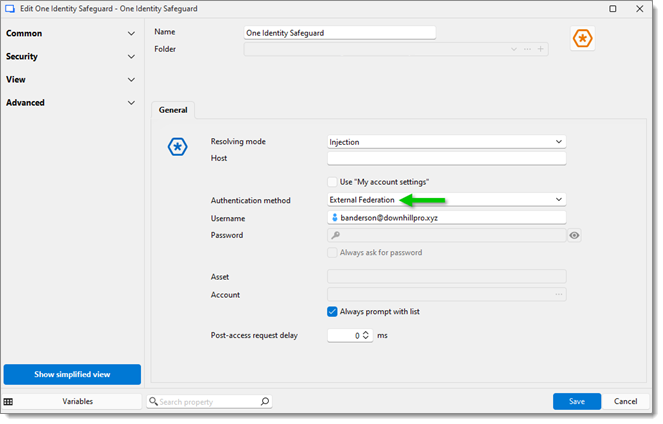Click the Name input field

coord(340,33)
